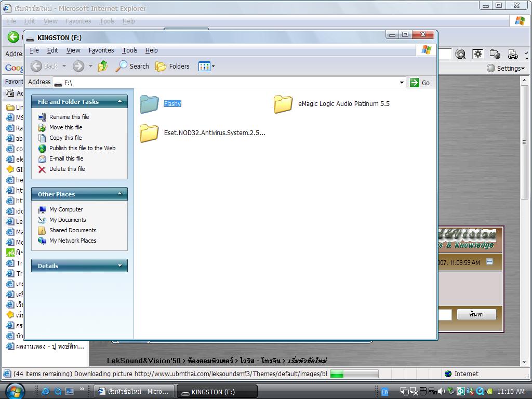
Task: Click the 11:10 AM clock in taskbar
Action: (511, 392)
